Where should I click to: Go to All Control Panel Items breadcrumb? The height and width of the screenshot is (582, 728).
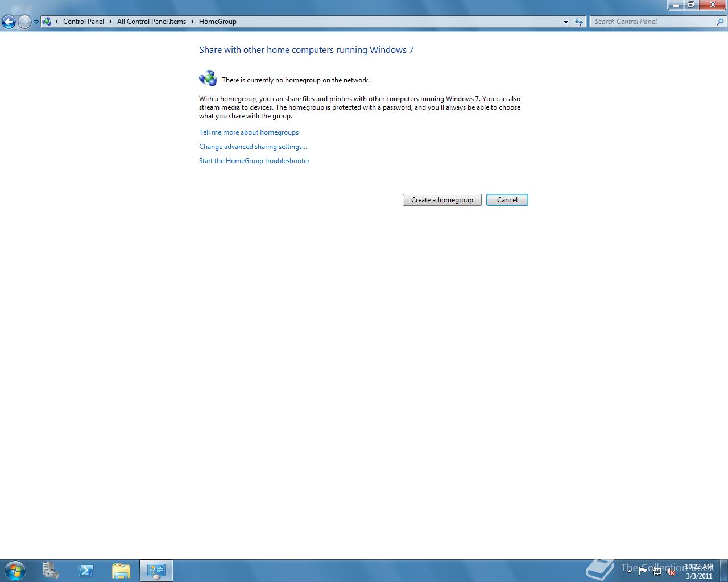pyautogui.click(x=151, y=22)
